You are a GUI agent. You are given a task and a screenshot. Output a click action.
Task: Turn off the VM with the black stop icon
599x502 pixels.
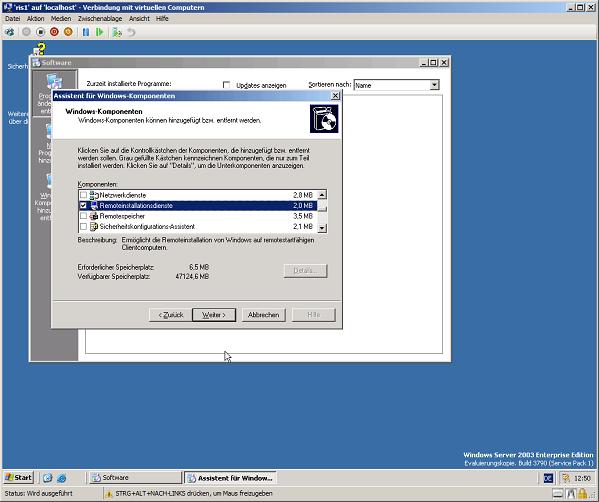click(40, 32)
